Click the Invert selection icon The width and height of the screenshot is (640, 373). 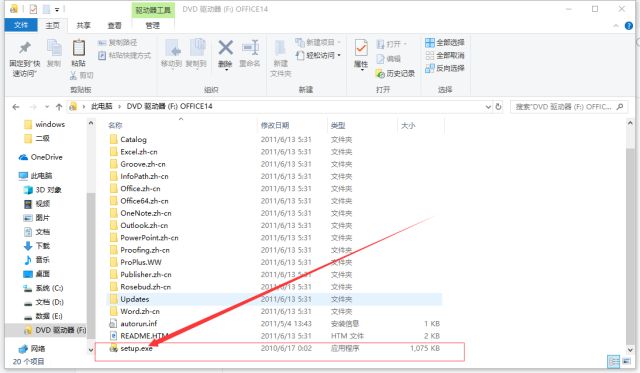click(x=429, y=68)
